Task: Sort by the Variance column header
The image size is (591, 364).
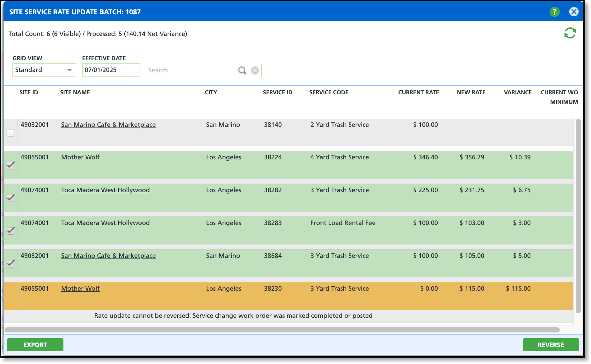Action: click(x=517, y=92)
